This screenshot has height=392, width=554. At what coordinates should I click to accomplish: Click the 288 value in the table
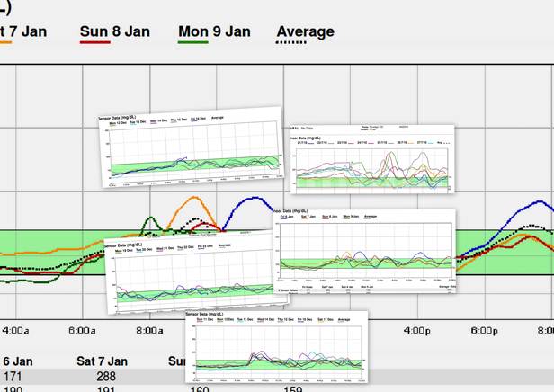tap(106, 377)
